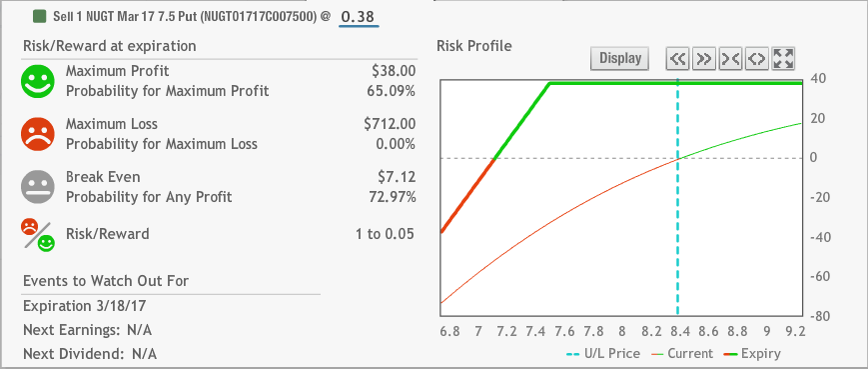Click the pan left double-arrow chart icon
Screen dimensions: 868x369
tap(677, 59)
